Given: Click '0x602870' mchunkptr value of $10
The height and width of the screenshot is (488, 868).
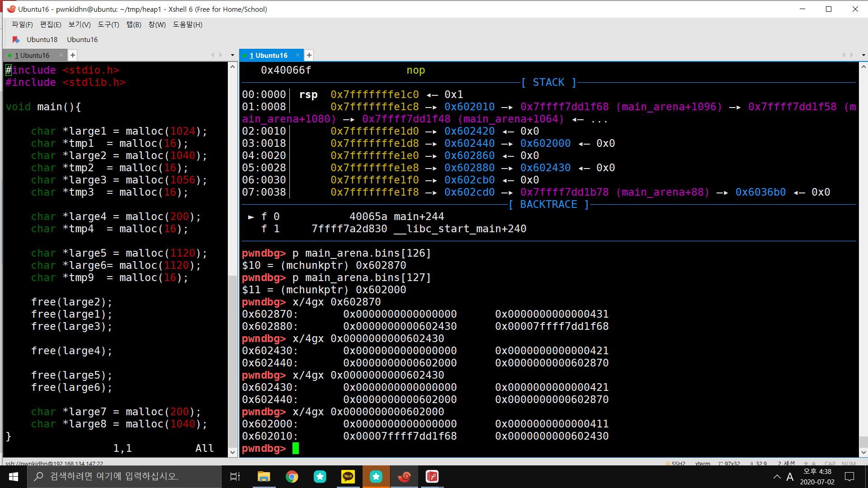Looking at the screenshot, I should coord(381,265).
